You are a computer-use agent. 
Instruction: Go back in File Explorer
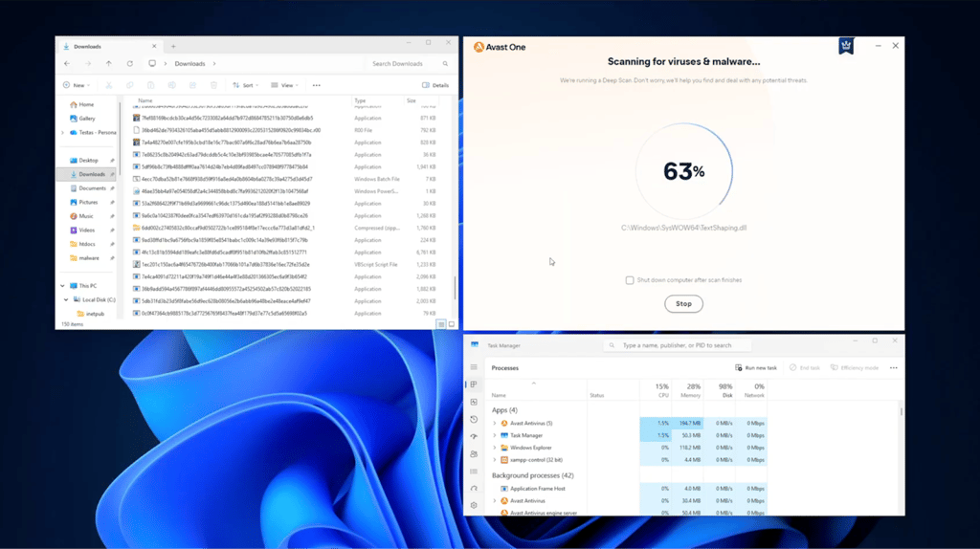tap(67, 64)
